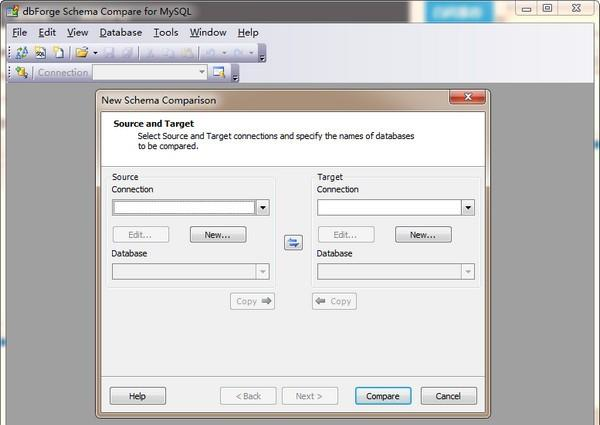Click the Source New... button
This screenshot has width=600, height=425.
click(x=218, y=234)
